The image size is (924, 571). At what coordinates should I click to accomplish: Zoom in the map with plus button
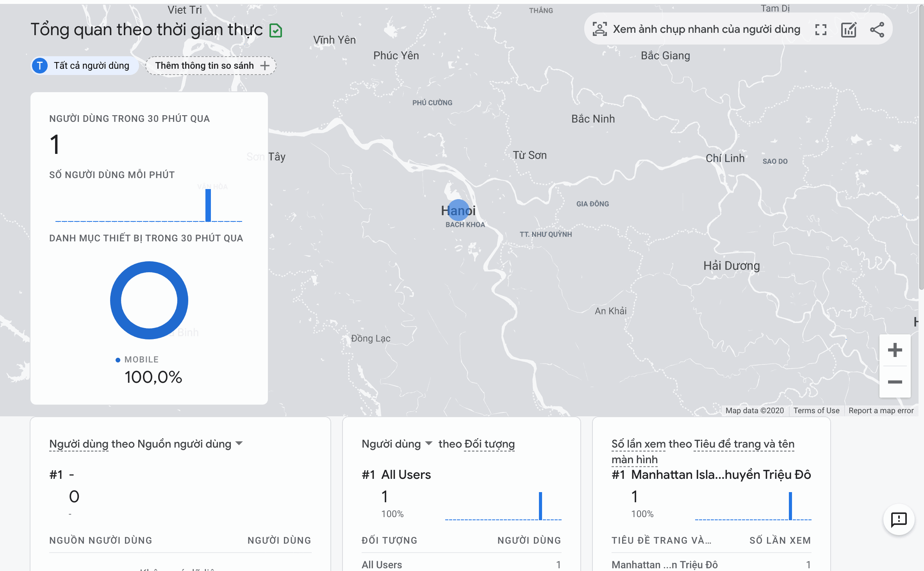tap(895, 350)
